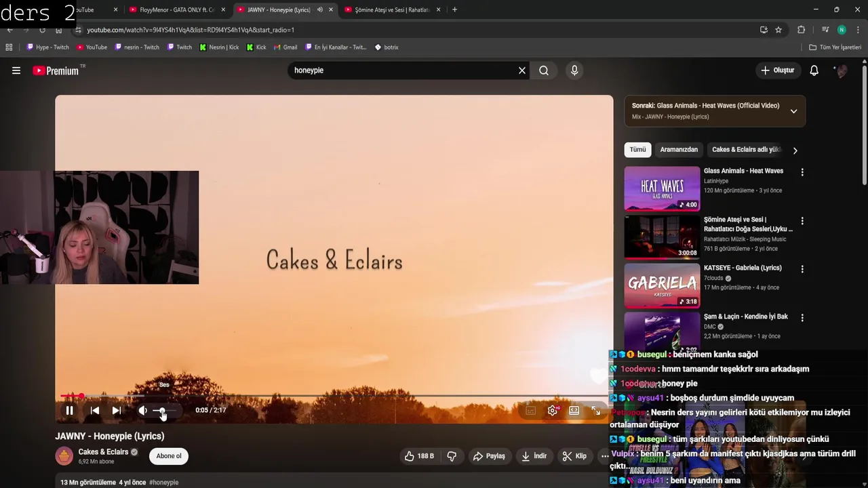Open options menu for KATSEYE Gabriela video

[802, 269]
